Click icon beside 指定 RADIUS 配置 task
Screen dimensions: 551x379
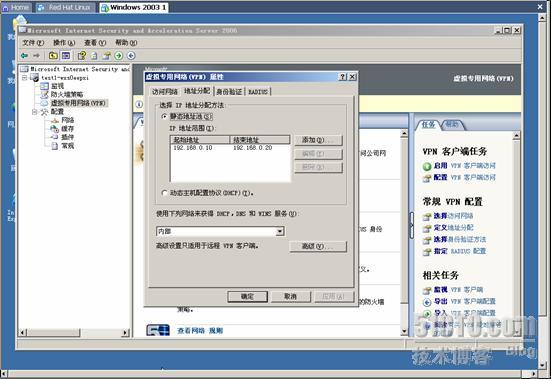(x=427, y=251)
